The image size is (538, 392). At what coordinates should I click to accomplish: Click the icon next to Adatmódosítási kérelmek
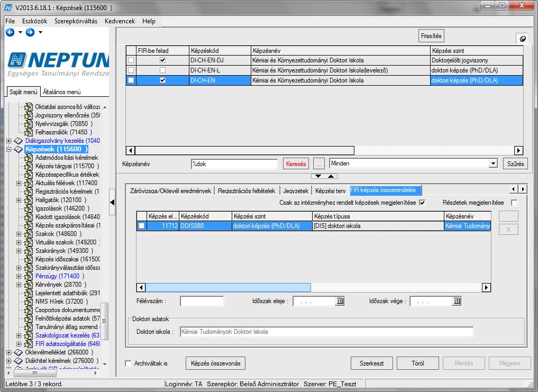click(29, 158)
